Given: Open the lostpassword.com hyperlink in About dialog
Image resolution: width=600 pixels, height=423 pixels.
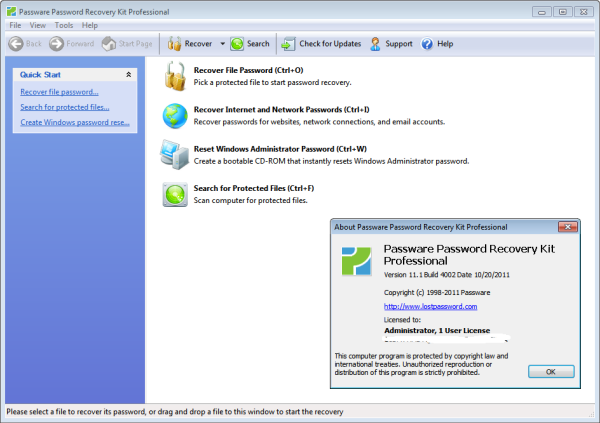Looking at the screenshot, I should tap(430, 306).
